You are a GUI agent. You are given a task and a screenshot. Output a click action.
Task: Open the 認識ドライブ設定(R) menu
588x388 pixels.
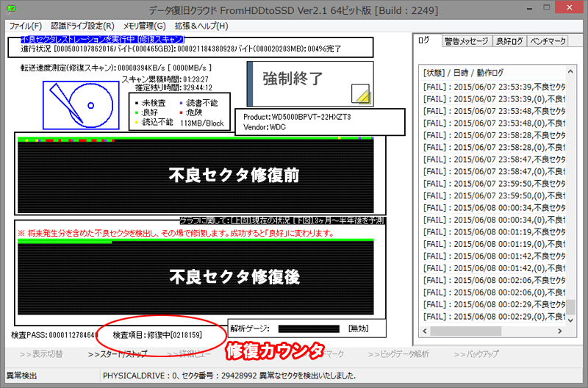82,26
